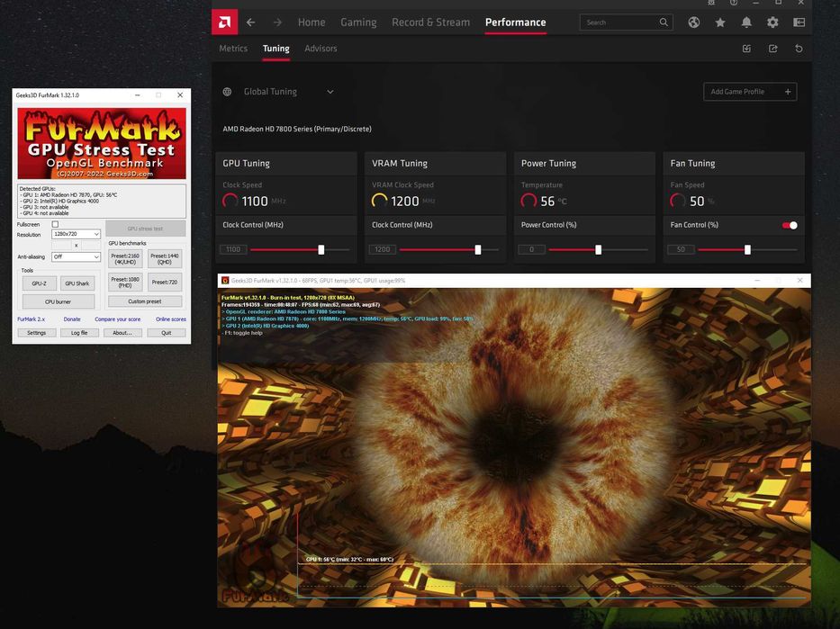Launch the GPU Shark tool
Viewport: 840px width, 629px height.
pyautogui.click(x=77, y=283)
